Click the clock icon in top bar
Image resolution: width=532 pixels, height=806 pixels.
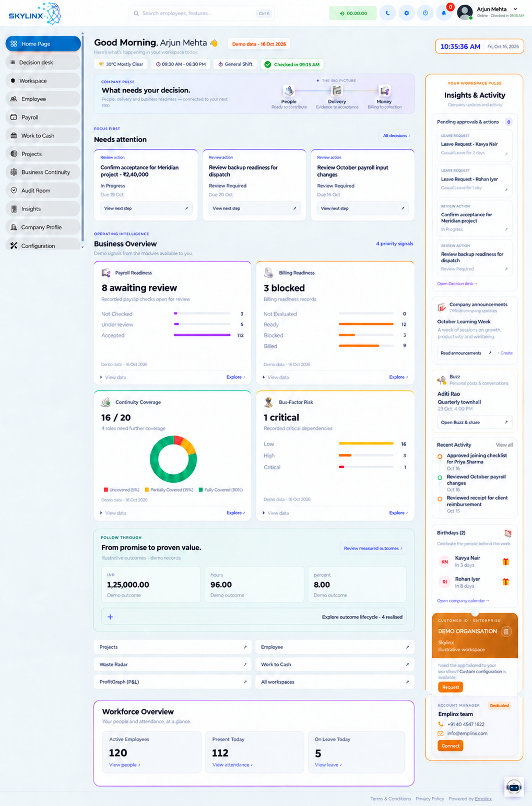(x=425, y=13)
